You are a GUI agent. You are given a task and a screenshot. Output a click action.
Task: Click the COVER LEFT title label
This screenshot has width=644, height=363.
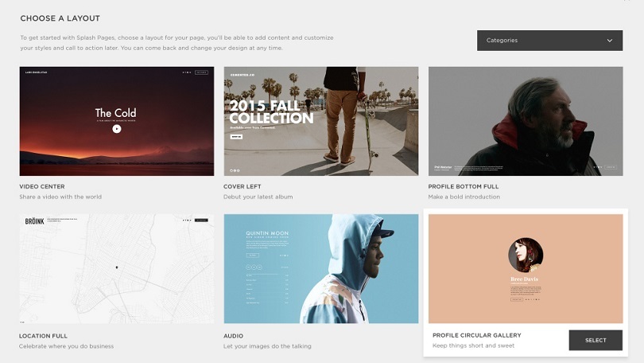pos(242,186)
